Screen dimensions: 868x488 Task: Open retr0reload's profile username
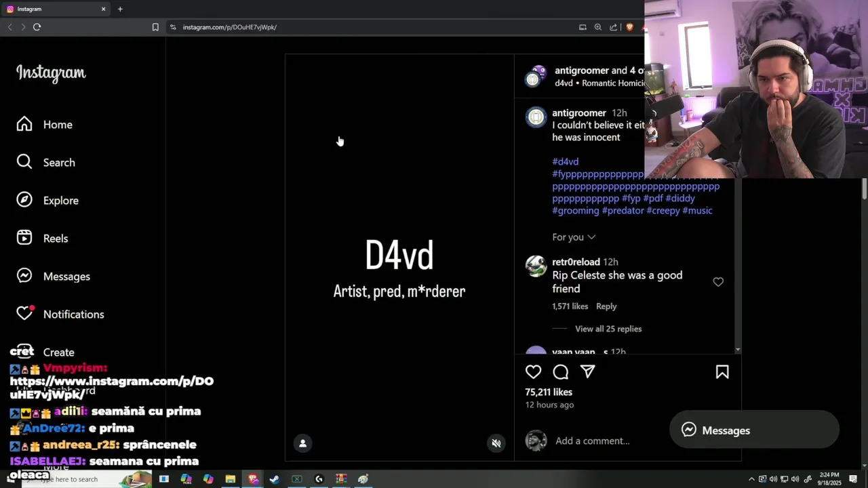(576, 262)
